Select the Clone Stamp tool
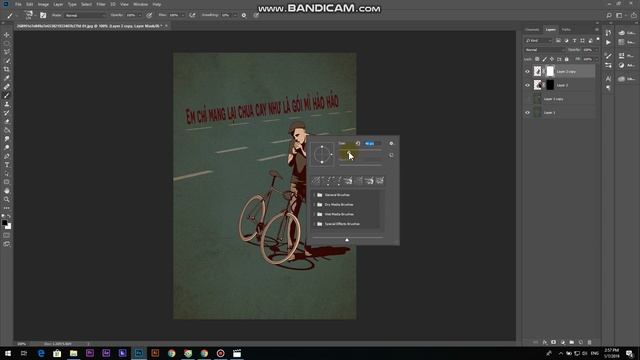The image size is (640, 360). pos(7,104)
